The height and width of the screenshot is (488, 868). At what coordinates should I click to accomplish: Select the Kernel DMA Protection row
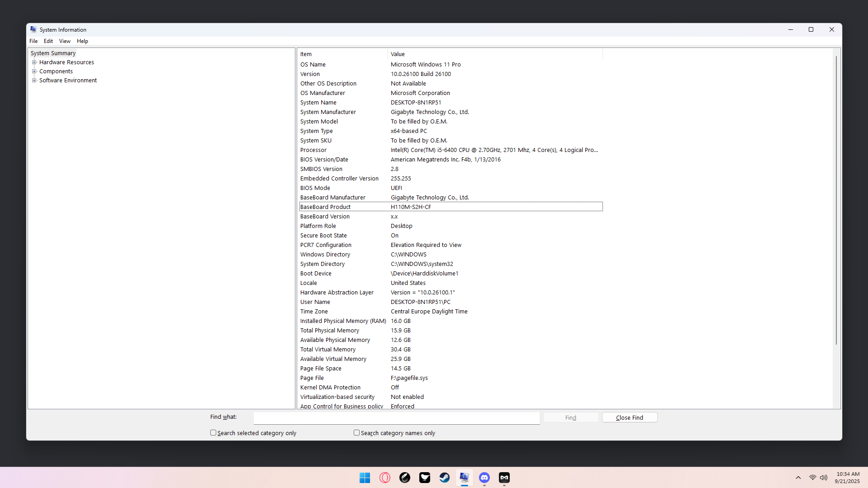tap(451, 388)
